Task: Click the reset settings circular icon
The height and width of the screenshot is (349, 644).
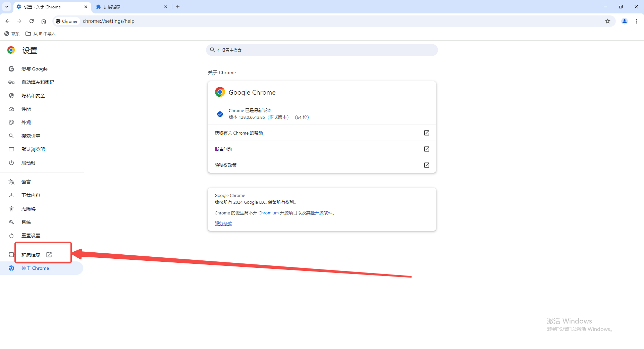Action: [x=11, y=236]
